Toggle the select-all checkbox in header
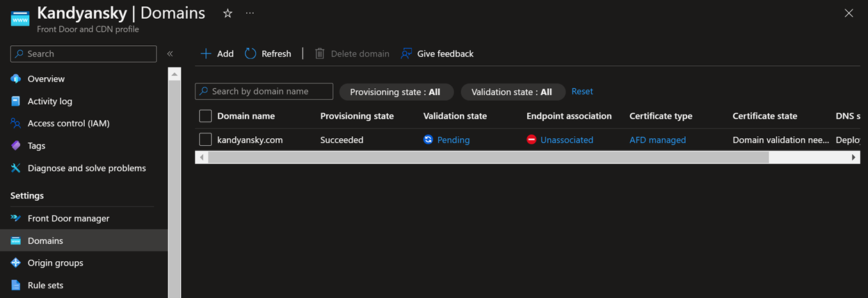Image resolution: width=868 pixels, height=298 pixels. [205, 116]
